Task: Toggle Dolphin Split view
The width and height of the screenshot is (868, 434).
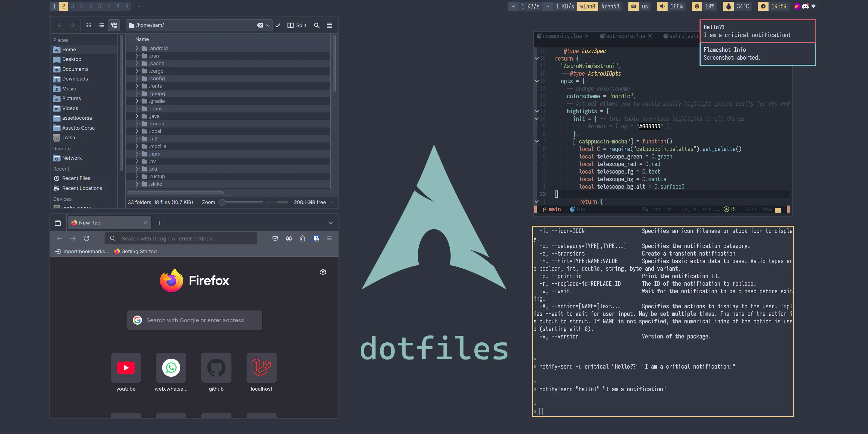Action: point(297,25)
